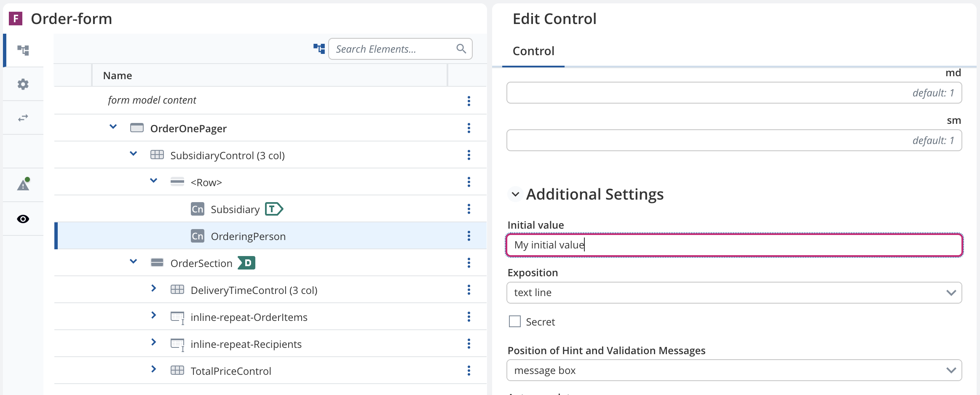Image resolution: width=980 pixels, height=395 pixels.
Task: Open the three-dot menu for OrderOnePager
Action: pos(469,128)
